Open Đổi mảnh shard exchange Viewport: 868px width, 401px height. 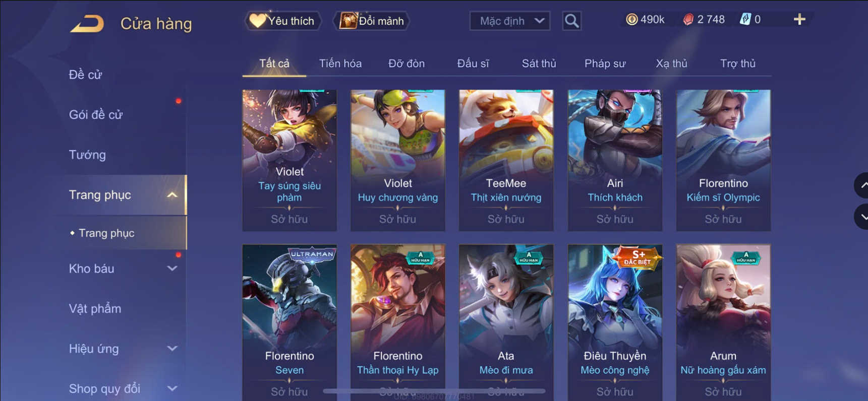coord(372,21)
